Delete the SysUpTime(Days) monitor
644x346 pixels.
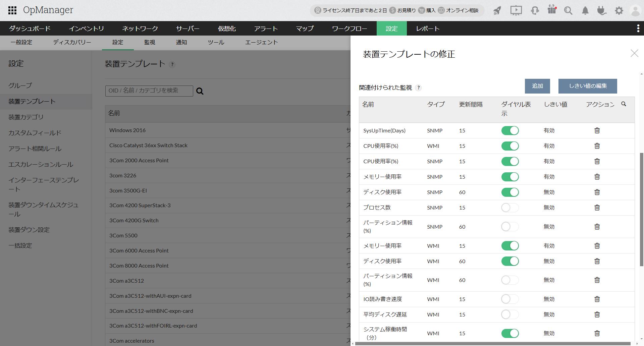[597, 130]
